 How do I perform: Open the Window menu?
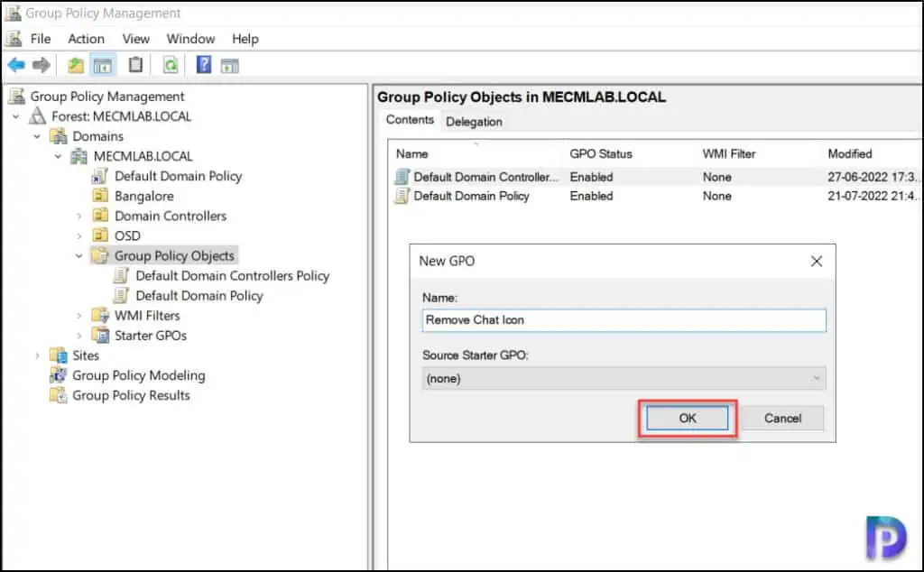(190, 39)
